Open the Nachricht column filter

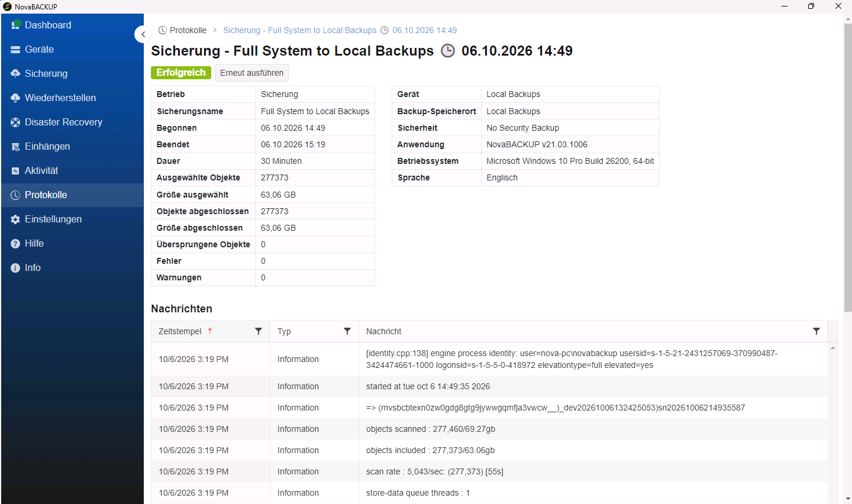pyautogui.click(x=816, y=331)
